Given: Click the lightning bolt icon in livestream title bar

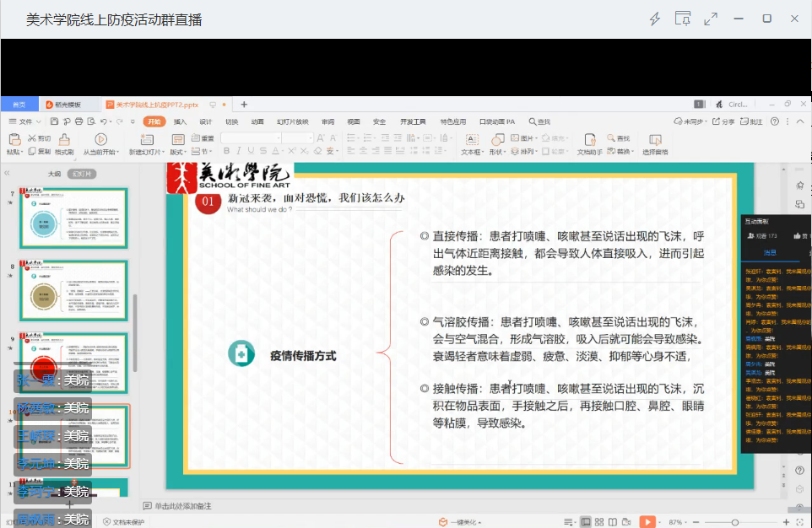Looking at the screenshot, I should pos(655,19).
